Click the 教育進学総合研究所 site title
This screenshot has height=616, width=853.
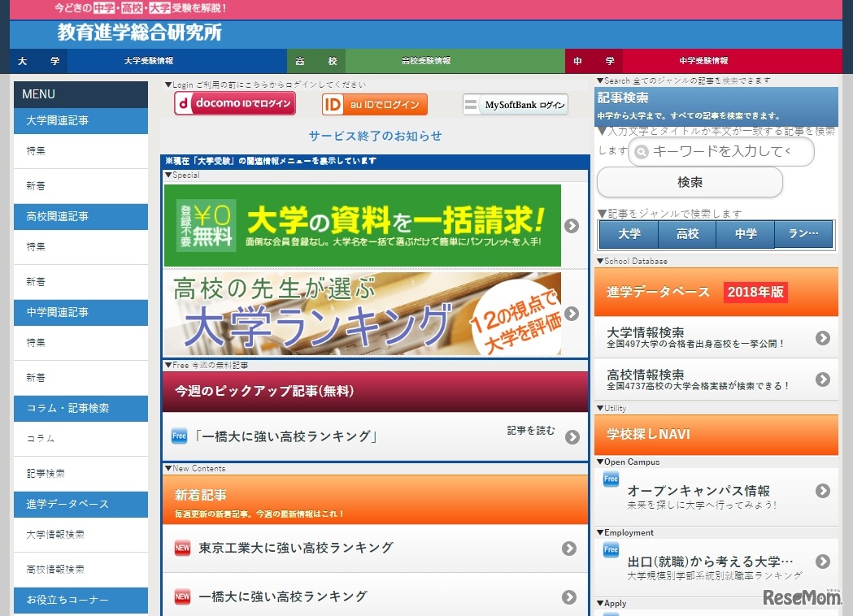tap(140, 32)
